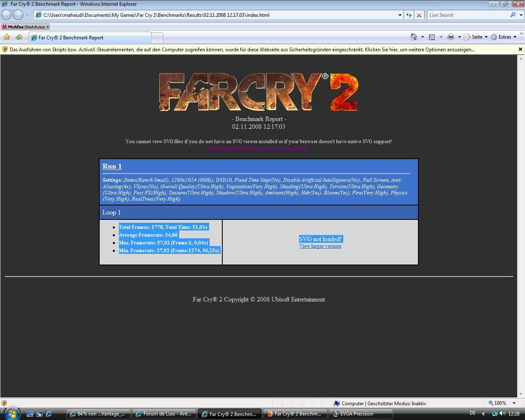Click the RSS feeds icon
The height and width of the screenshot is (420, 525).
click(432, 37)
